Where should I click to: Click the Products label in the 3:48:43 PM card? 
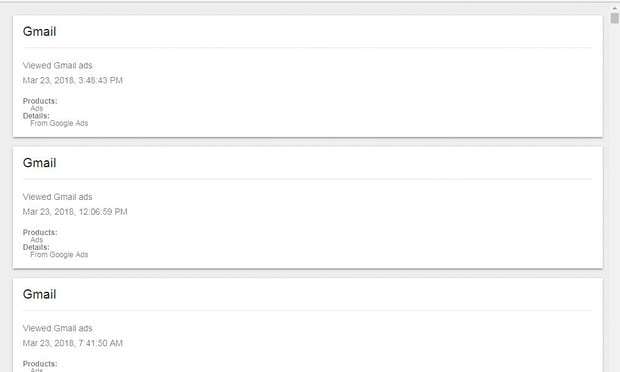[x=40, y=101]
